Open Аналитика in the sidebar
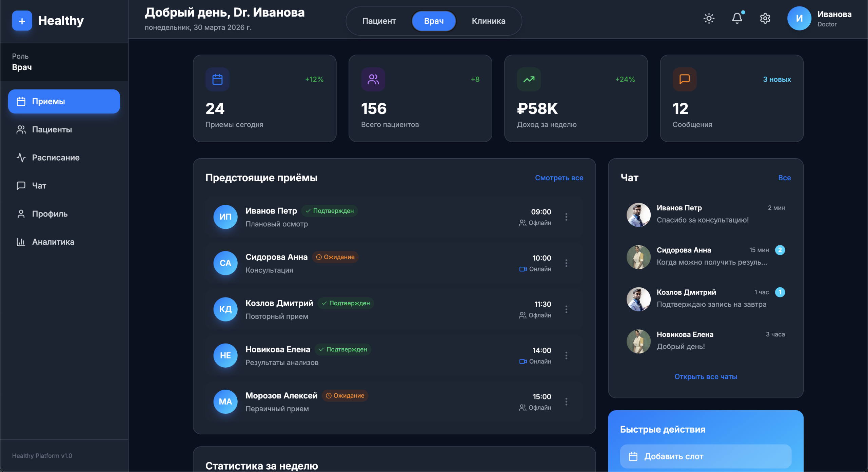This screenshot has width=868, height=472. click(53, 242)
